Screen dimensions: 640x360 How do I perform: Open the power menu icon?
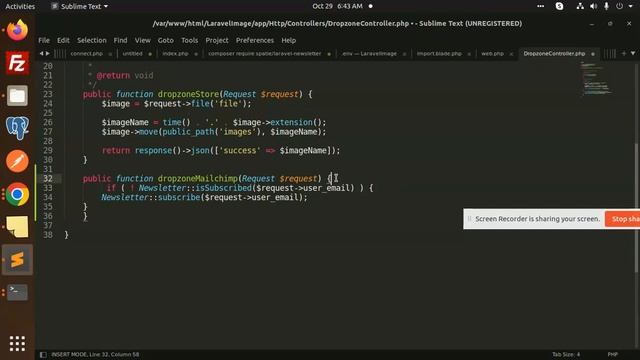[620, 6]
